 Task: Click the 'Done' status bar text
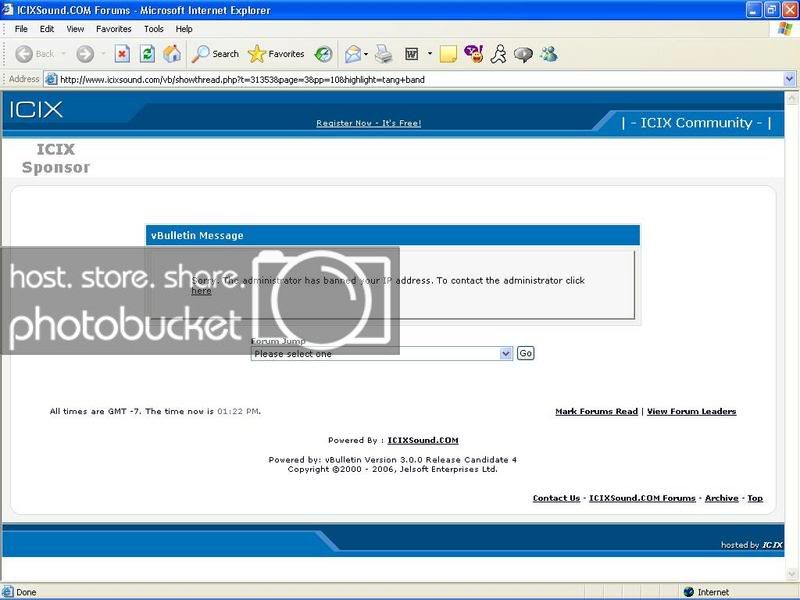[26, 592]
